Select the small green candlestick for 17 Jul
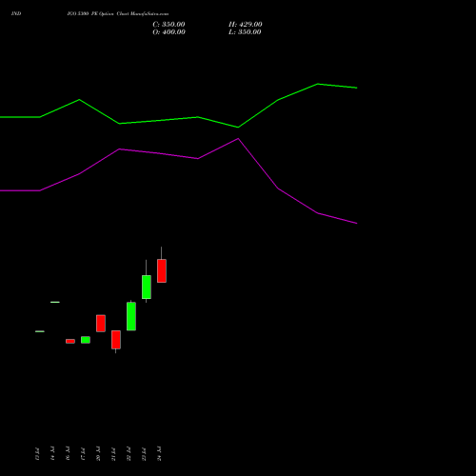 pyautogui.click(x=86, y=340)
